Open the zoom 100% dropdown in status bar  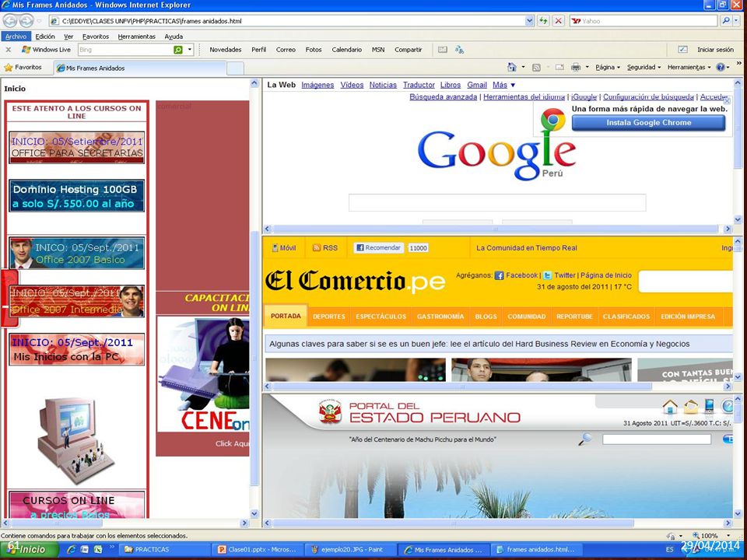[x=728, y=536]
